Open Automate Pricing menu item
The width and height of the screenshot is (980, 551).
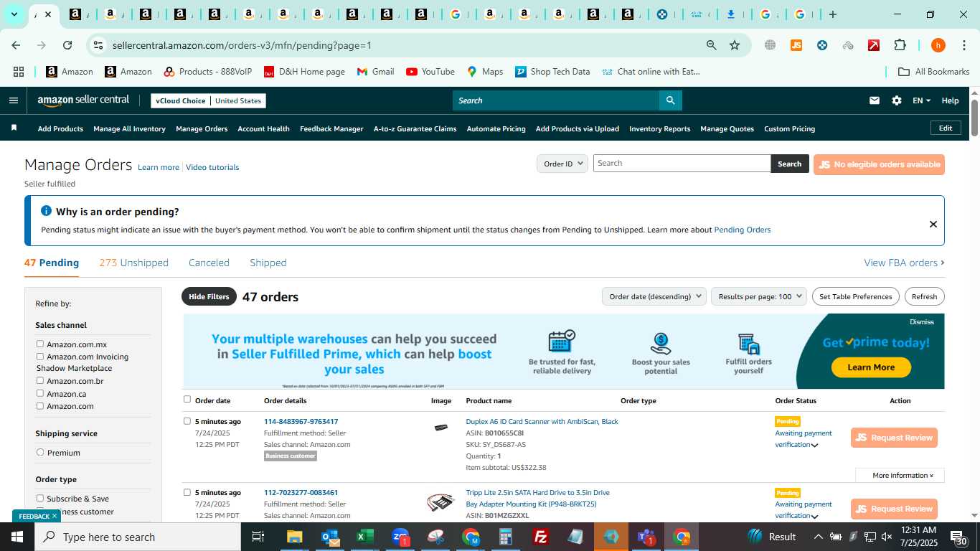coord(496,128)
